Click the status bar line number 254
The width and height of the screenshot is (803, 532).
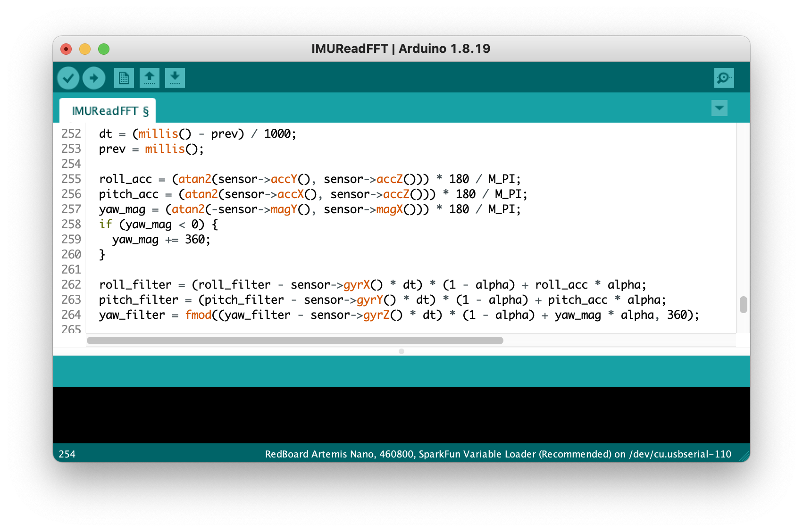click(67, 454)
